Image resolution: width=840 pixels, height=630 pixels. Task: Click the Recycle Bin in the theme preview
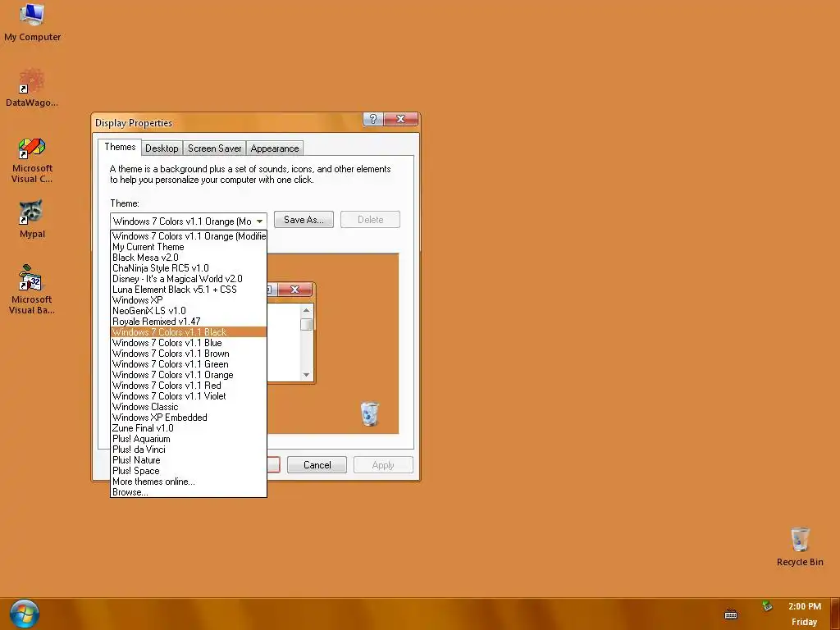(x=369, y=413)
